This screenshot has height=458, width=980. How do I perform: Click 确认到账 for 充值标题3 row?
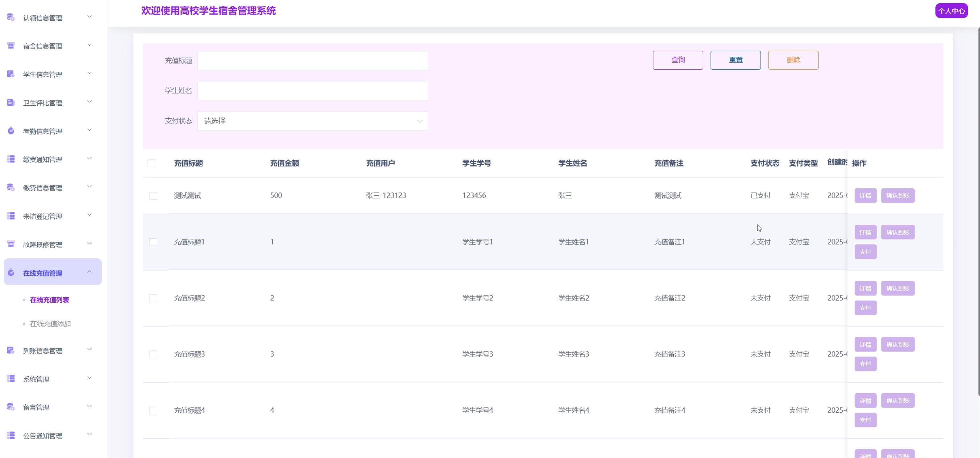(897, 345)
